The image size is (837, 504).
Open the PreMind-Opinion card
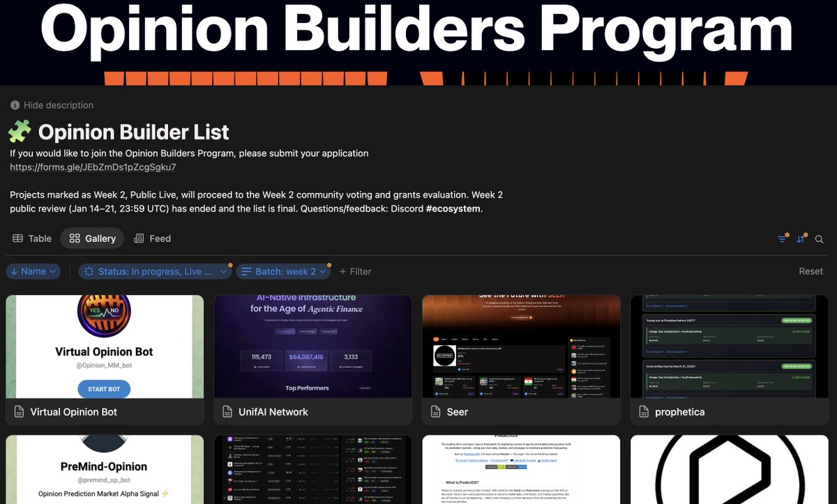click(x=105, y=469)
